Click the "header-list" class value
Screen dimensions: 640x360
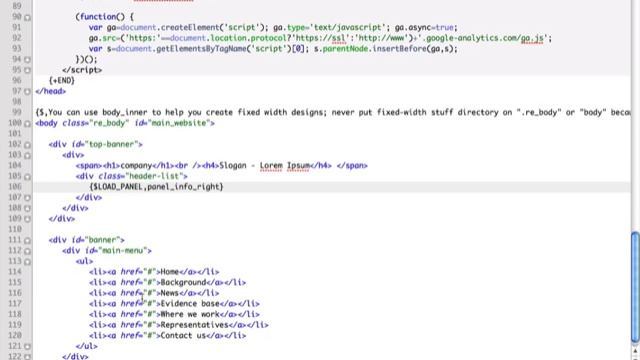[x=154, y=176]
